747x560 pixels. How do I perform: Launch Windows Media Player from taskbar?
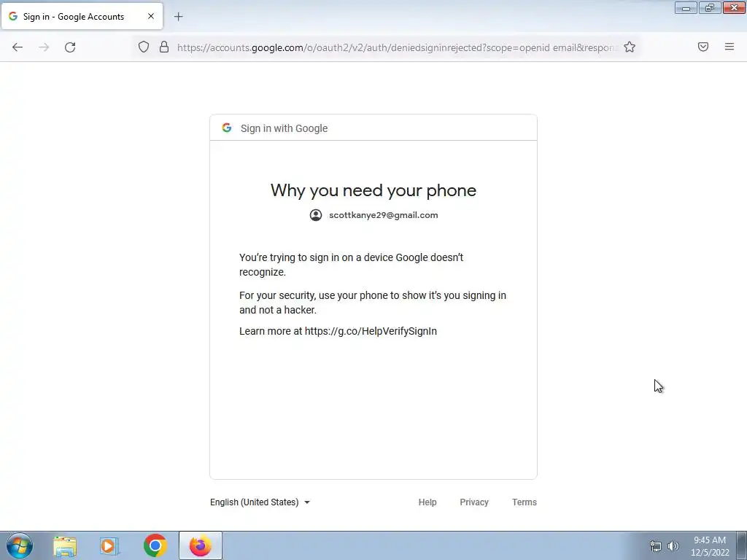(x=109, y=545)
